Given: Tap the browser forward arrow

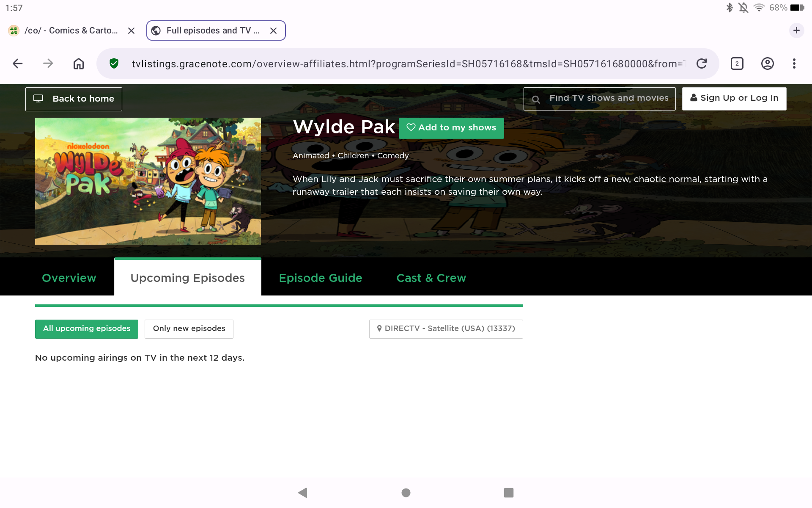Looking at the screenshot, I should pos(48,63).
